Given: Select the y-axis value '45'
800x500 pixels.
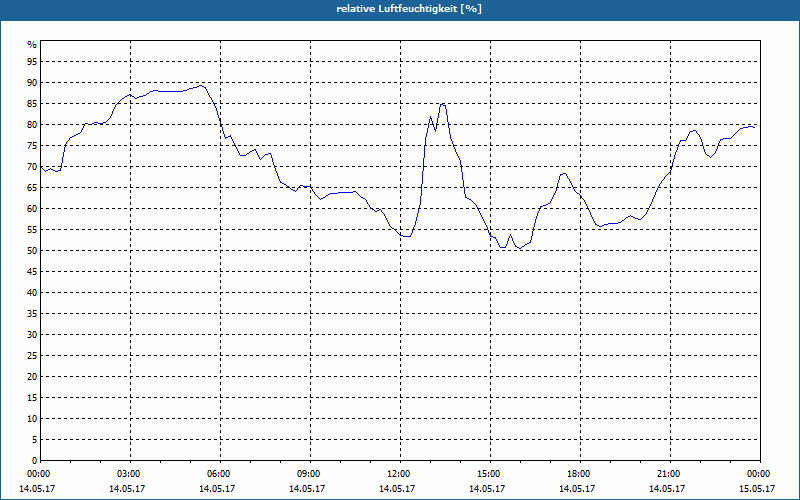Looking at the screenshot, I should tap(32, 272).
